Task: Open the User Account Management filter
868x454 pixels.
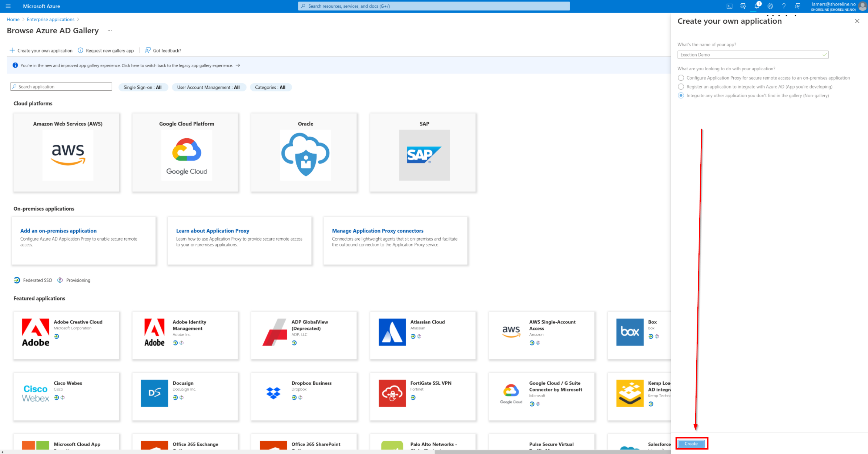Action: [208, 87]
